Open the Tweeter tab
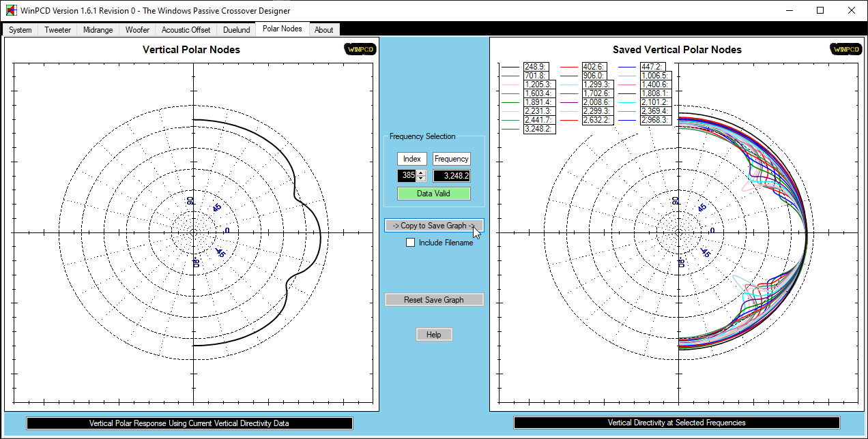868x439 pixels. tap(57, 30)
